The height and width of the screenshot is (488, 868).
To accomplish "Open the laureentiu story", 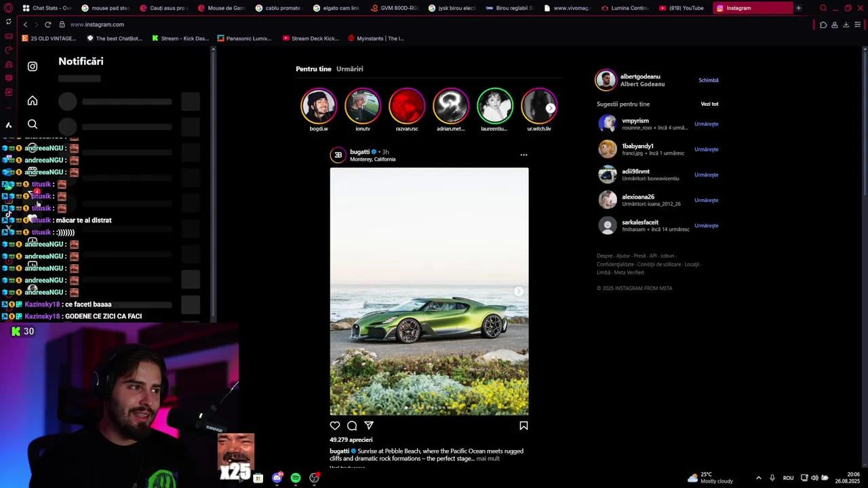I will [495, 106].
